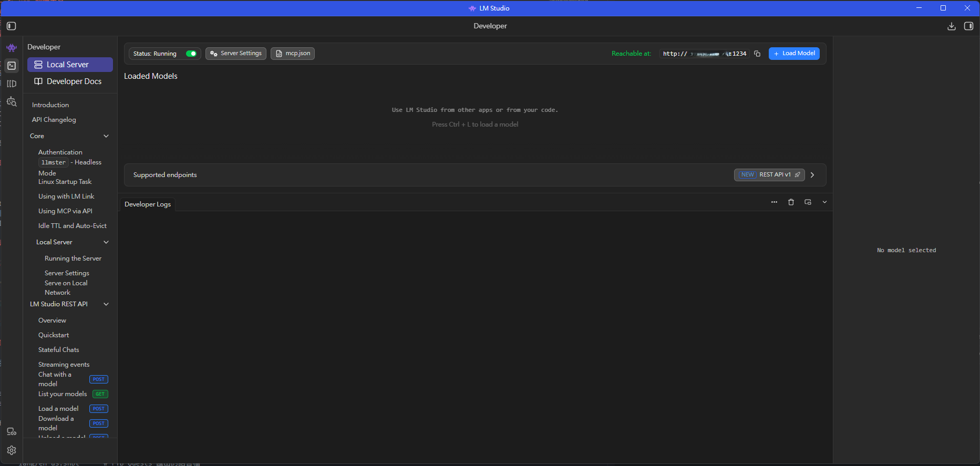Open the three-dot menu for Developer Logs
Image resolution: width=980 pixels, height=466 pixels.
click(x=774, y=202)
